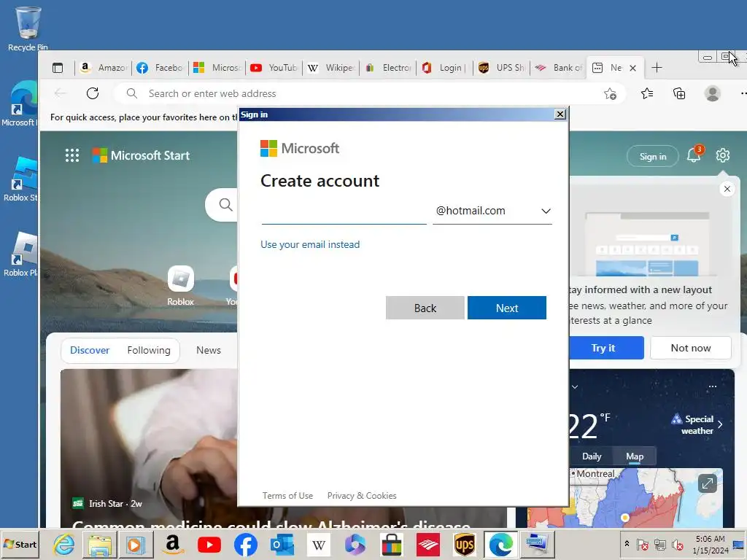Open Microsoft Copilot taskbar icon
747x560 pixels.
(355, 544)
